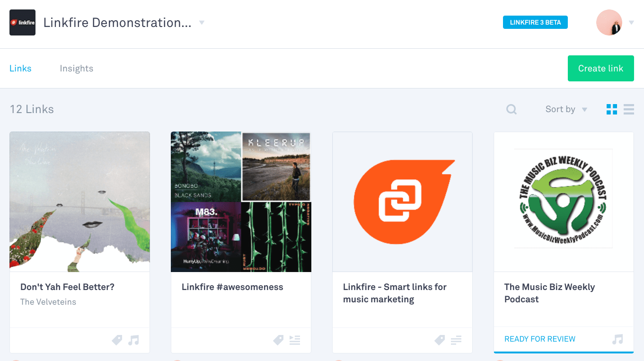
Task: Open the Linkfire #awesomeness album collage thumbnail
Action: (x=241, y=202)
